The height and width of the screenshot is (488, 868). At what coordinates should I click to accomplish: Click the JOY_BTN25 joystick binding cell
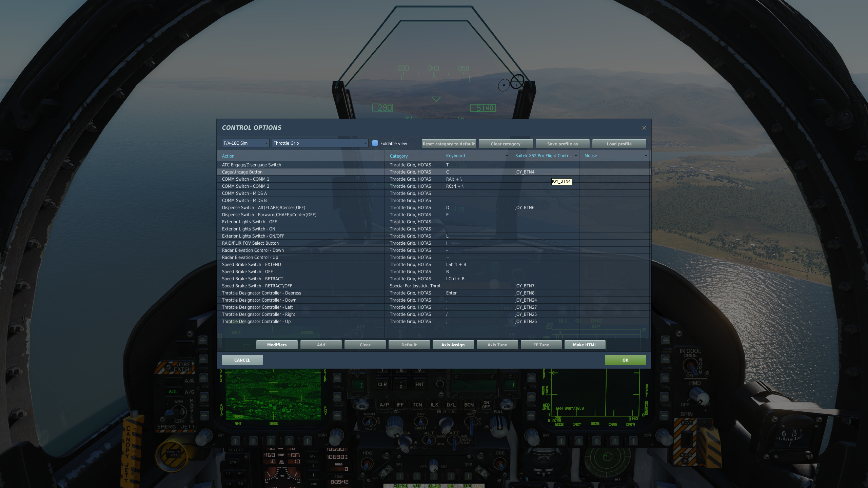tap(545, 314)
